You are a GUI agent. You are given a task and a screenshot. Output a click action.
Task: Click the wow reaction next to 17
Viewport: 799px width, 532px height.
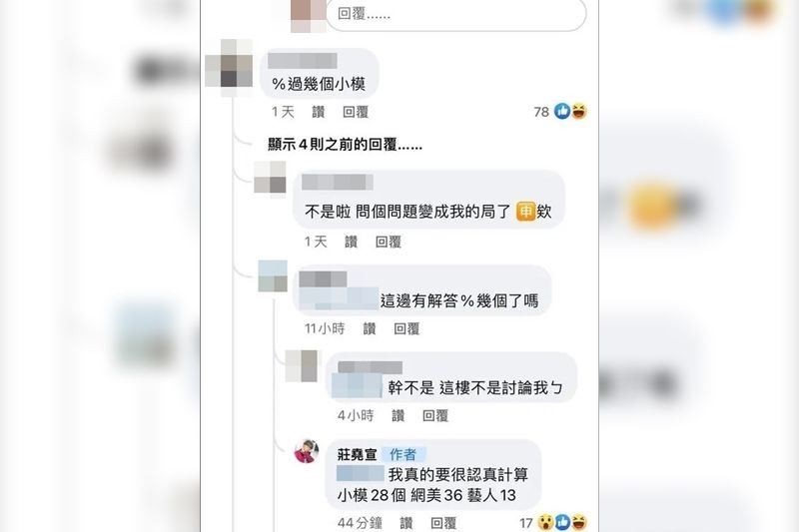click(x=546, y=522)
